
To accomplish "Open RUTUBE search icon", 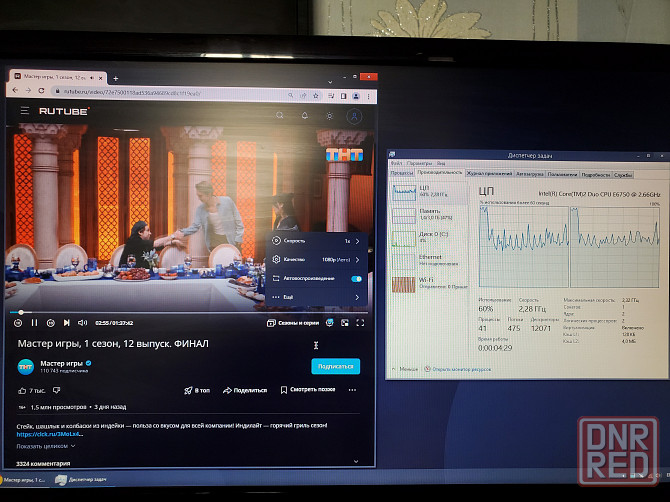I will pos(280,115).
